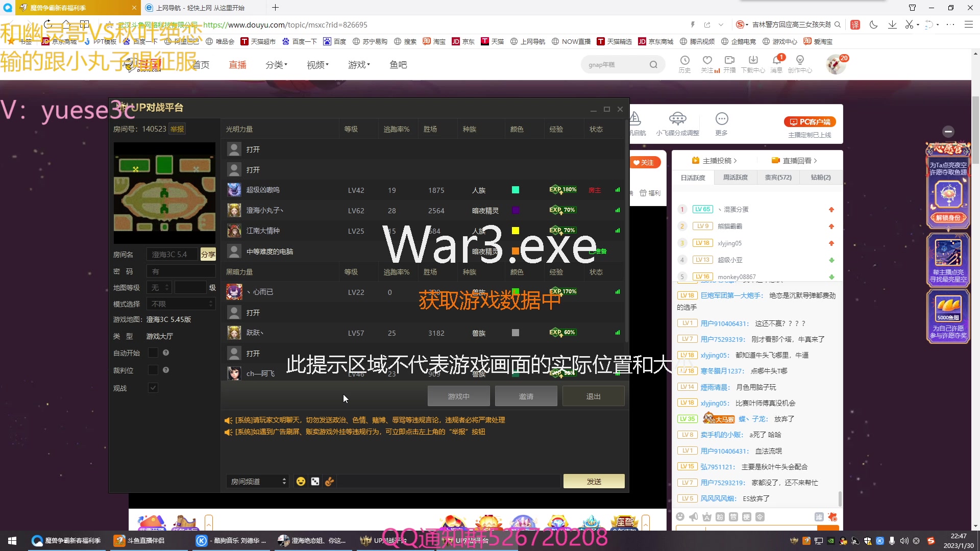Image resolution: width=980 pixels, height=551 pixels.
Task: Toggle night mode moon icon in browser
Action: (874, 24)
